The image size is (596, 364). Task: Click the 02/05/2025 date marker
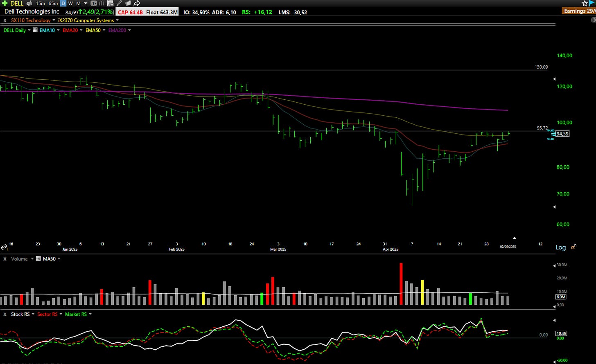508,246
